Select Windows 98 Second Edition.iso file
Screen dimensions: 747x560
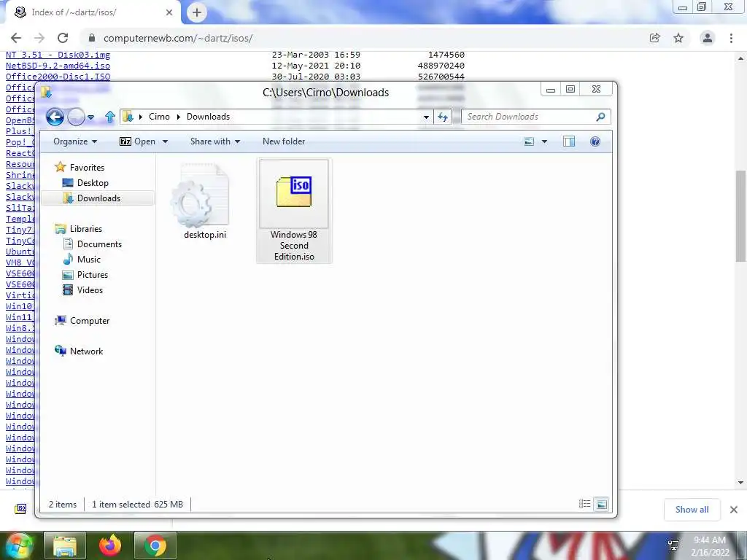294,211
